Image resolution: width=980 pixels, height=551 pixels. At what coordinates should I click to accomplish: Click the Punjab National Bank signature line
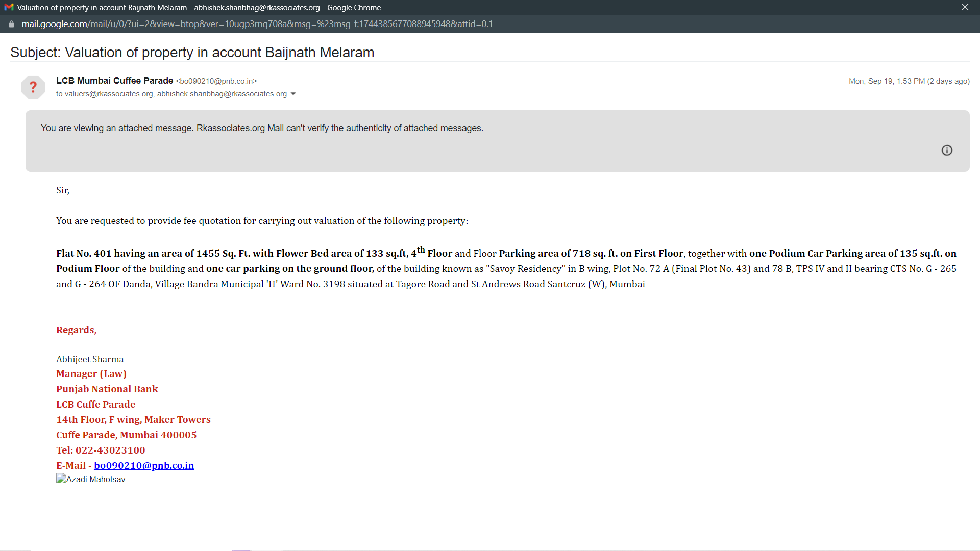pos(107,389)
